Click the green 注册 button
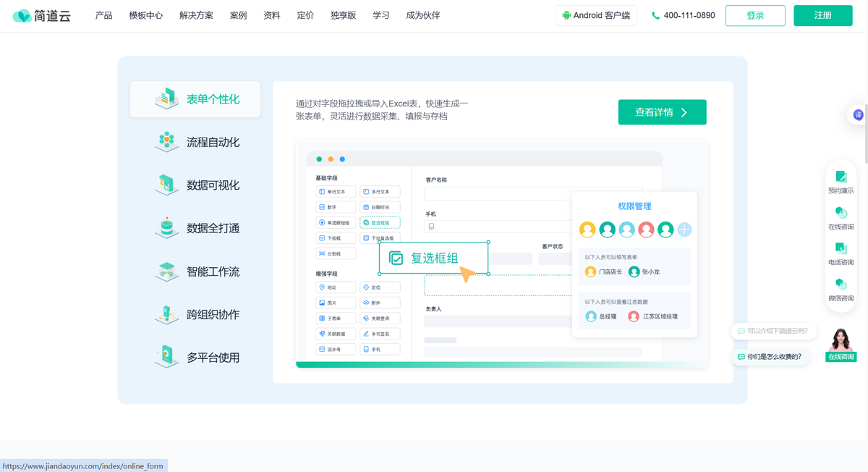 coord(823,15)
